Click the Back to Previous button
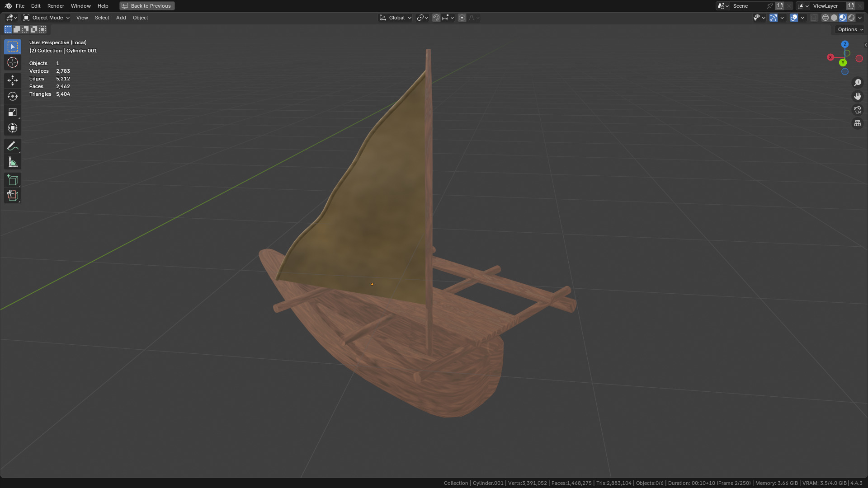The width and height of the screenshot is (868, 488). coord(147,6)
